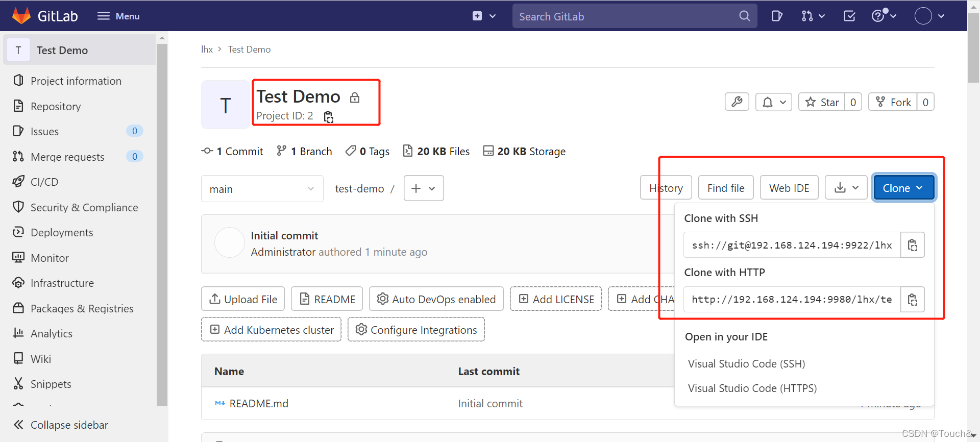
Task: Open the notification bell dropdown
Action: pyautogui.click(x=774, y=102)
